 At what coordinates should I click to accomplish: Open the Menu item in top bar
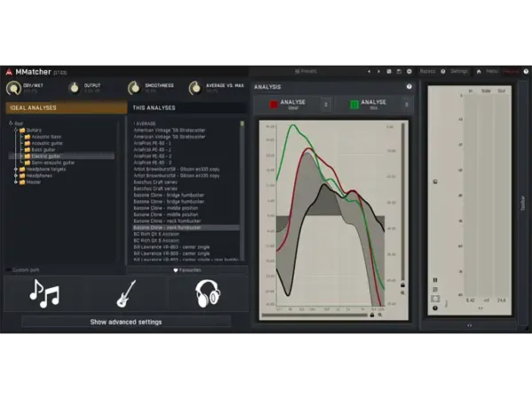pos(492,71)
